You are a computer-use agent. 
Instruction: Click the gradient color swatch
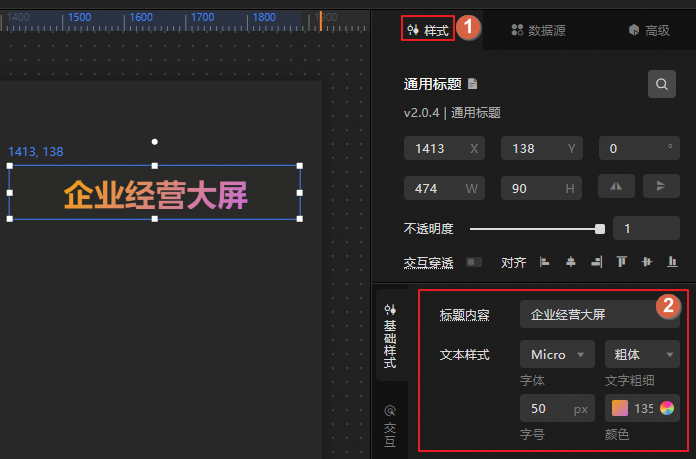pos(620,408)
